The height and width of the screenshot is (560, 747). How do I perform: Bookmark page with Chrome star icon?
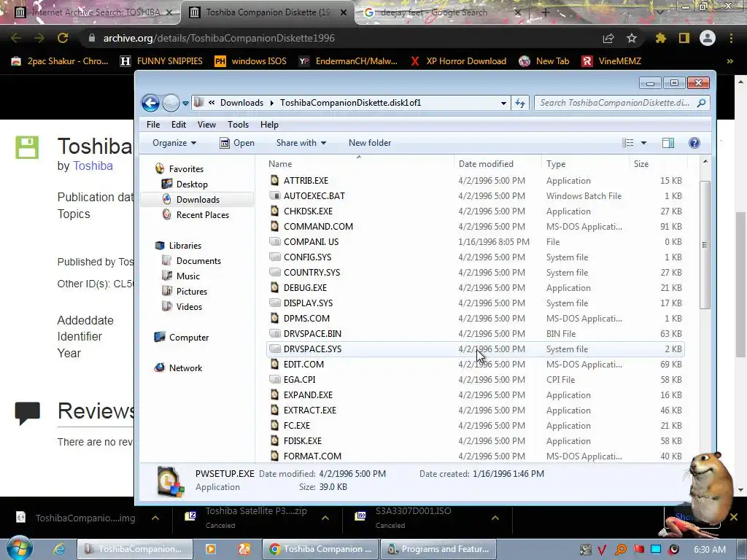tap(631, 38)
